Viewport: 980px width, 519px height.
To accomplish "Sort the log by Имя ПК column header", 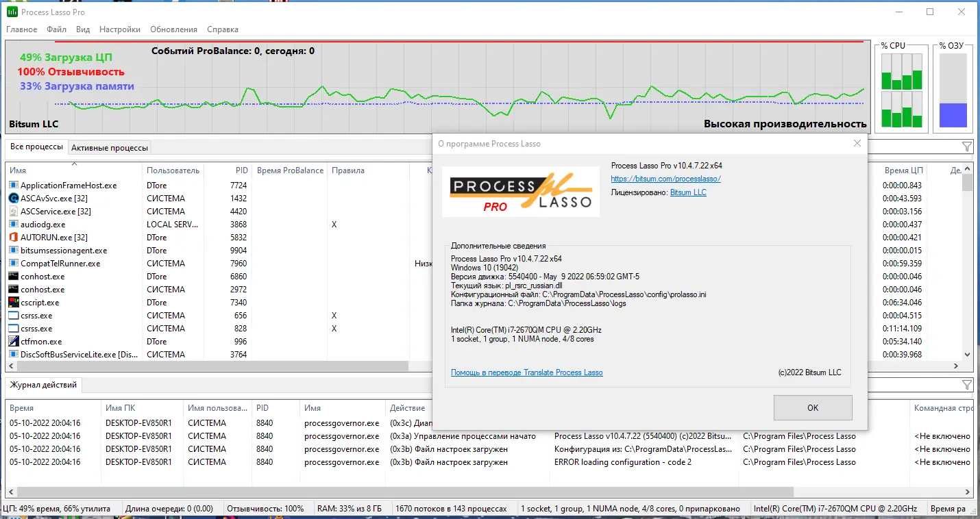I will click(142, 408).
